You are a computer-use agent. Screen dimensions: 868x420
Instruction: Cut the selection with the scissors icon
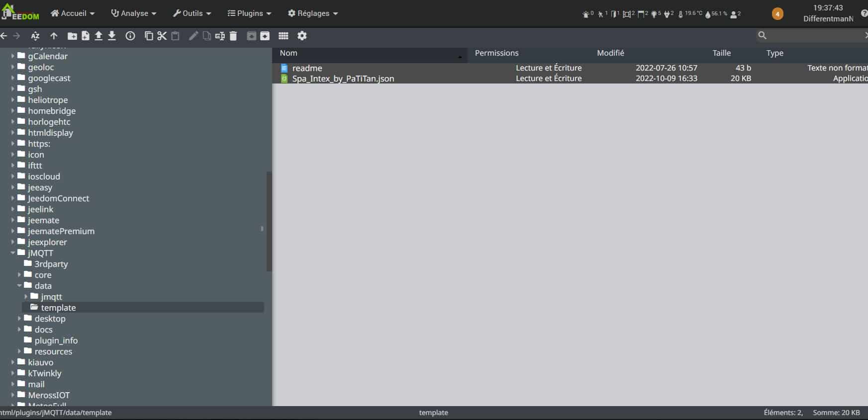pos(162,36)
